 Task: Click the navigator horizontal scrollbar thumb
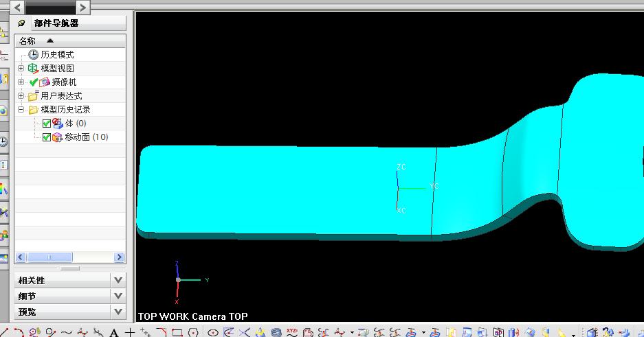[x=49, y=257]
